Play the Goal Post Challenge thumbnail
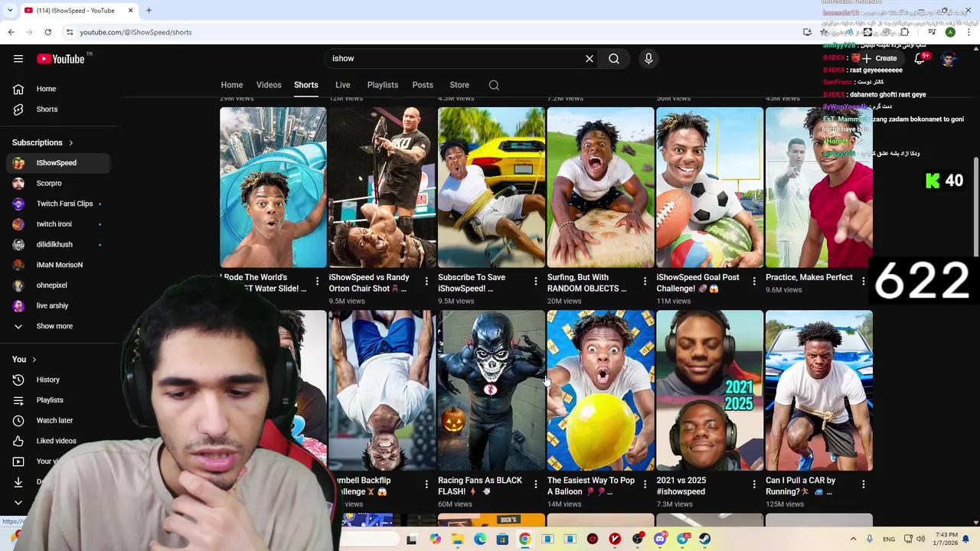This screenshot has height=551, width=980. (x=710, y=187)
